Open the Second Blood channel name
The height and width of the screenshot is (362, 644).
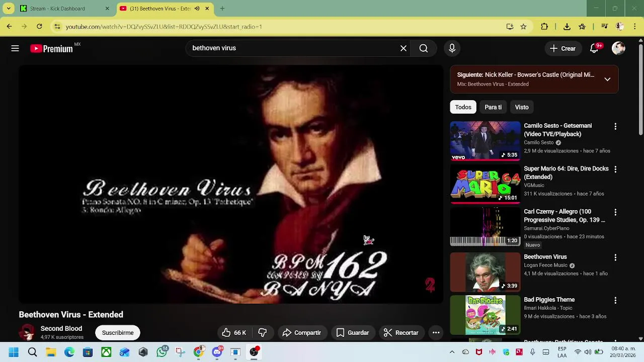[61, 328]
